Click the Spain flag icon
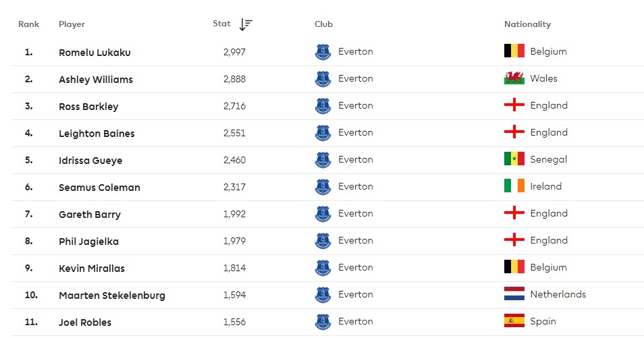 click(514, 321)
